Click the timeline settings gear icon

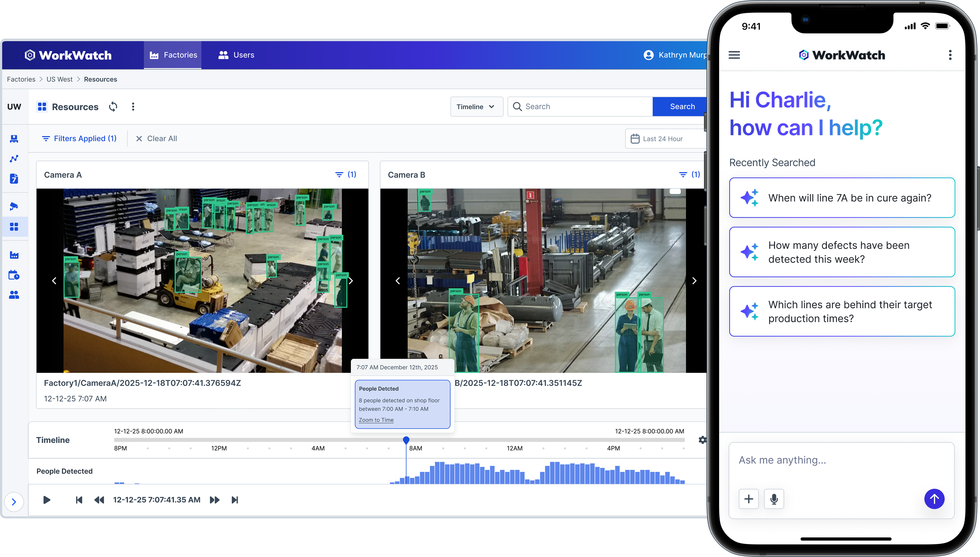click(702, 440)
